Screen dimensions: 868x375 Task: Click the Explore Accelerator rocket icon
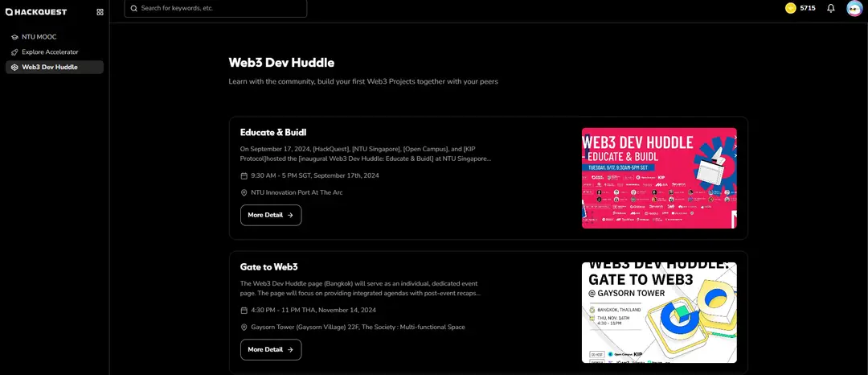[x=14, y=52]
